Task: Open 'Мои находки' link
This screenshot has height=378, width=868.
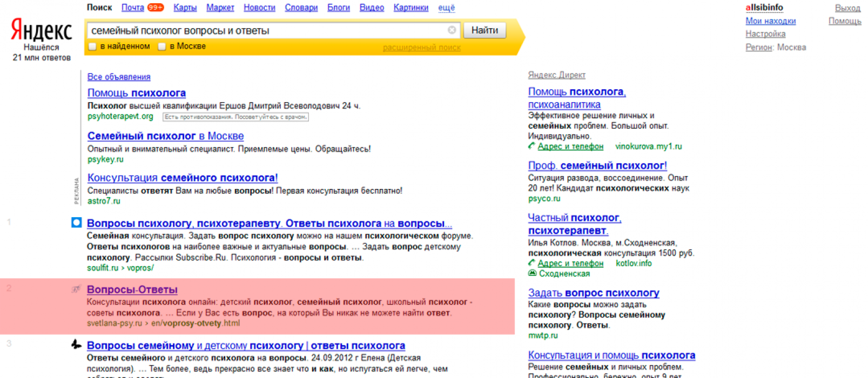Action: click(x=770, y=21)
